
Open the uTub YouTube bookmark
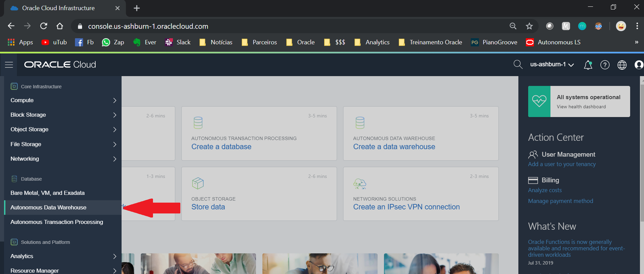[54, 42]
